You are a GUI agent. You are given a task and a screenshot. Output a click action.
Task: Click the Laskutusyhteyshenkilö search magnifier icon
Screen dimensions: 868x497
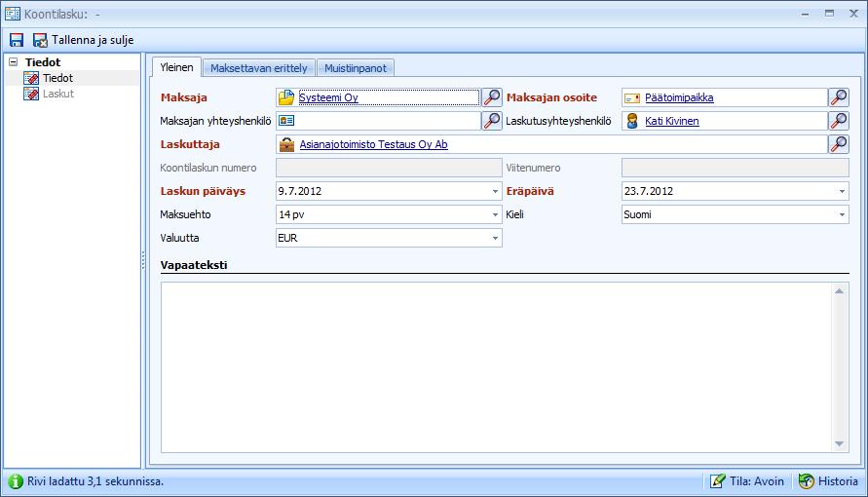coord(839,121)
